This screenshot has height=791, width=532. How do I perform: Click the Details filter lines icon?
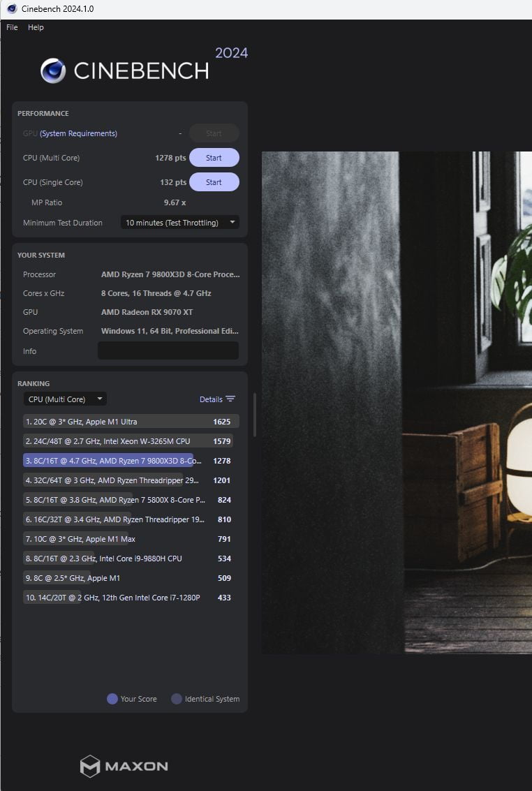click(x=230, y=399)
